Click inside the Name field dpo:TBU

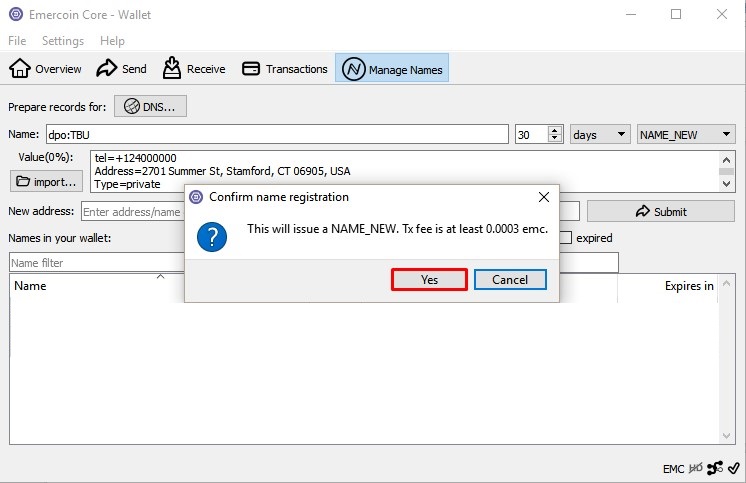(x=277, y=135)
